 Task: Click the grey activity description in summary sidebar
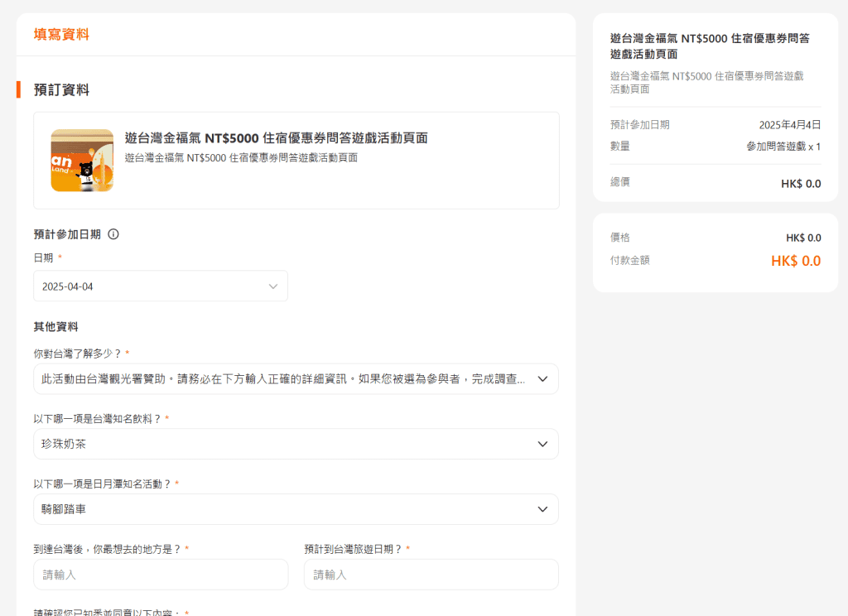point(706,82)
